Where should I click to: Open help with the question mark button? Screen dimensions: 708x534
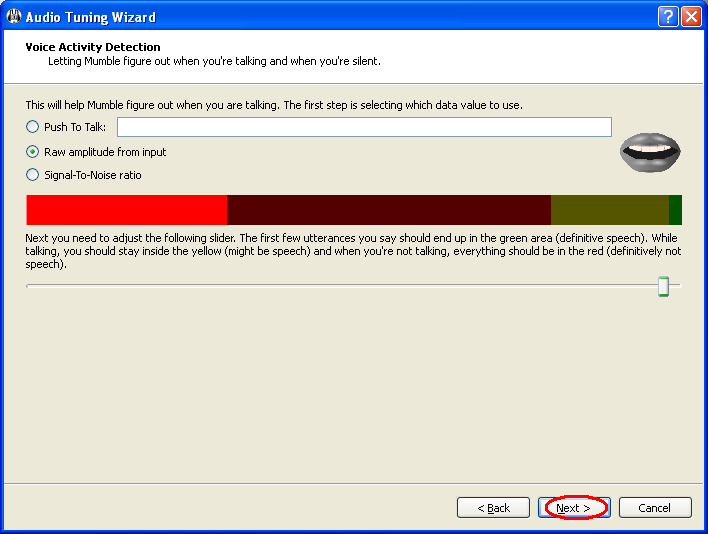669,17
